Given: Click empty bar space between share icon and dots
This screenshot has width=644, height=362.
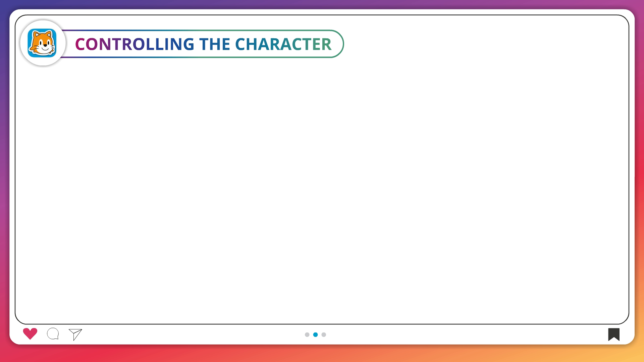Looking at the screenshot, I should (x=191, y=334).
